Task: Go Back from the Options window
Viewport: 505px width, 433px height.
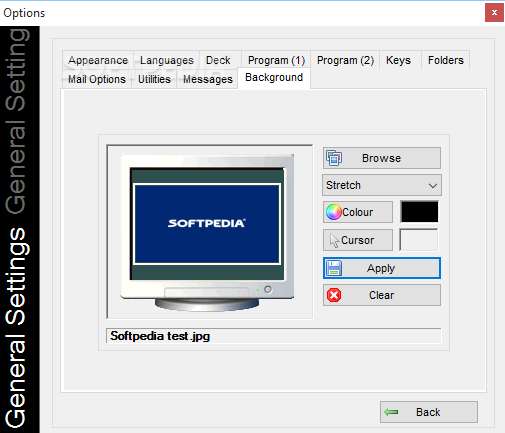Action: point(429,412)
